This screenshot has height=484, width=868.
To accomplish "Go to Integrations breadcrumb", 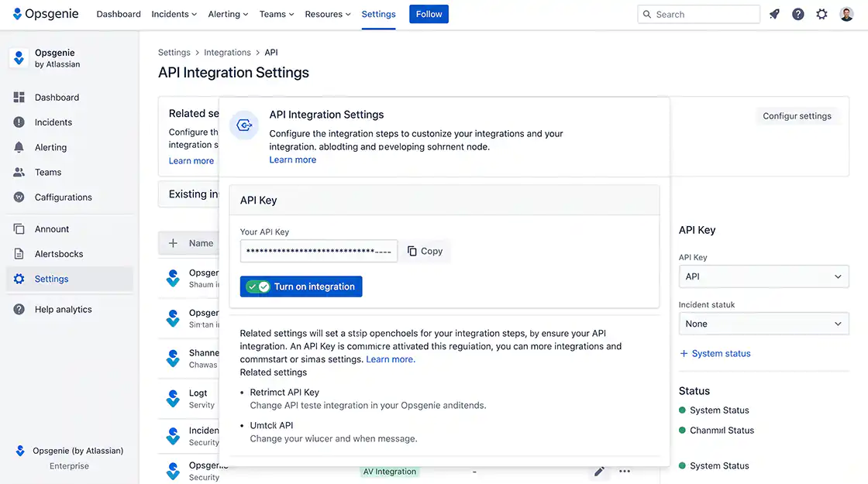I will [227, 53].
